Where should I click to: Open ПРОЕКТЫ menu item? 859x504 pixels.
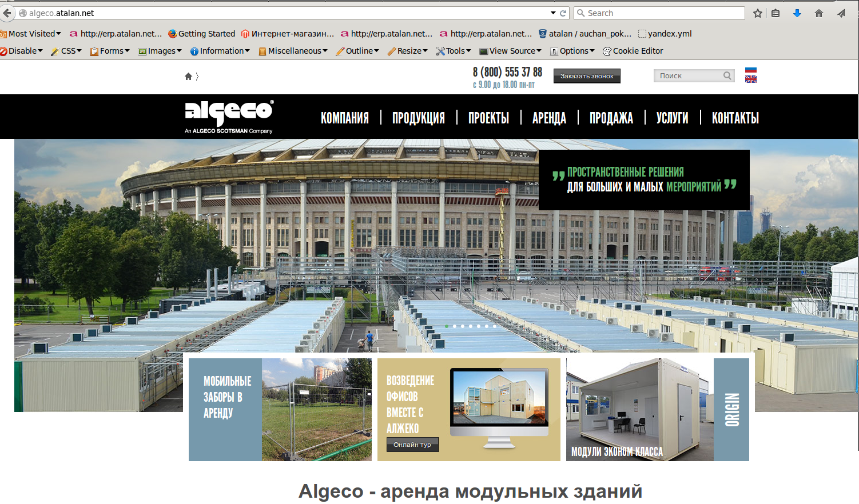tap(489, 118)
